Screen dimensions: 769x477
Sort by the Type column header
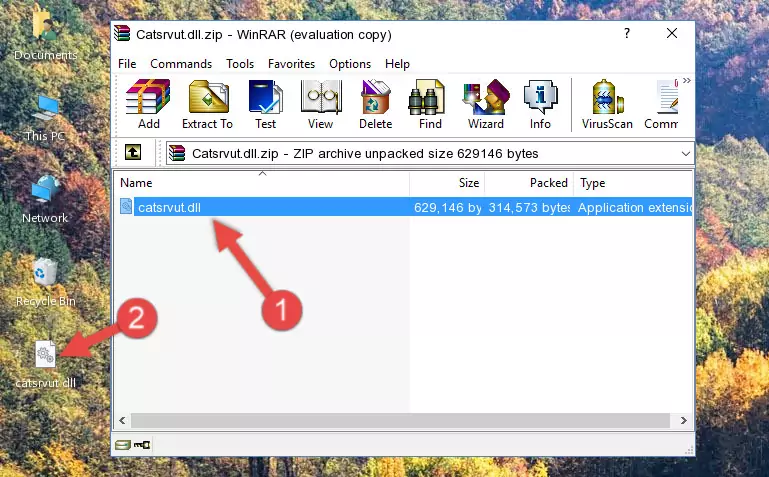point(633,183)
